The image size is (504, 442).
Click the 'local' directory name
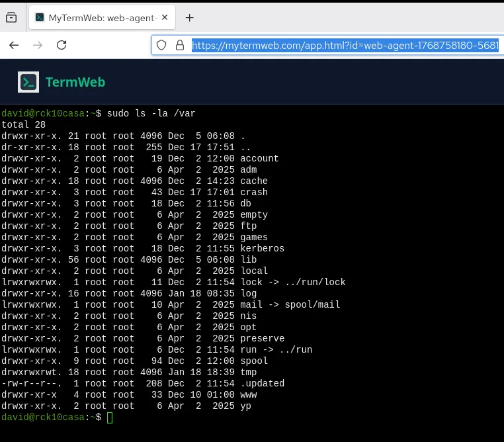pos(254,271)
